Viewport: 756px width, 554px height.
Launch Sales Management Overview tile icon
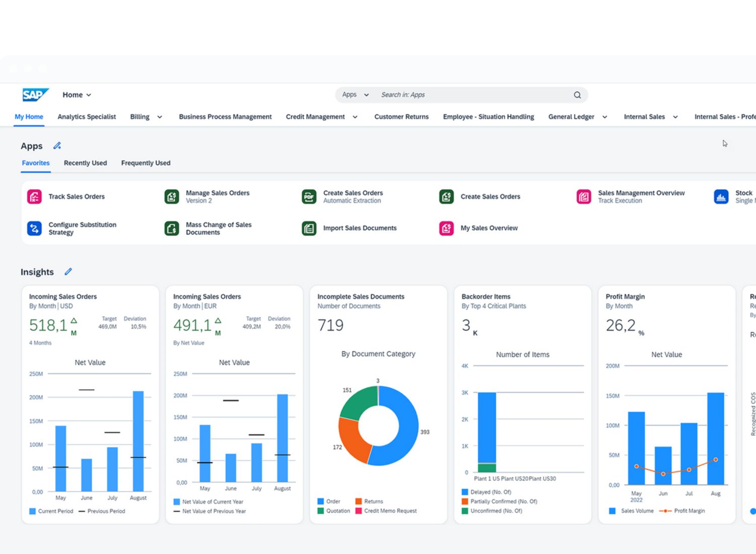(584, 197)
